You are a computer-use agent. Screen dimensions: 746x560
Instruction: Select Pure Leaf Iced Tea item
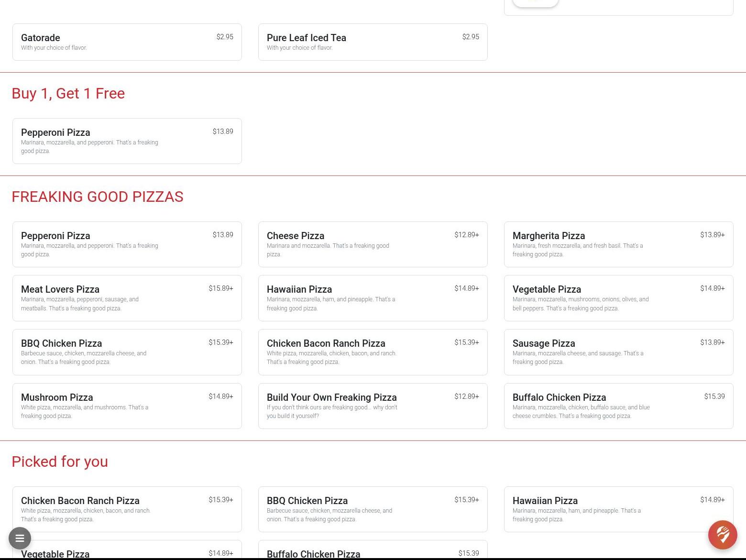click(x=373, y=42)
